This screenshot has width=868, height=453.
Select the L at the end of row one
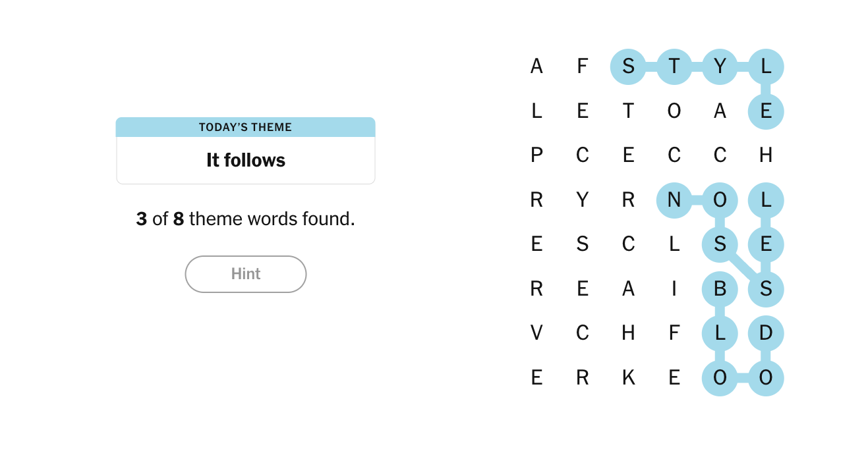click(x=766, y=66)
